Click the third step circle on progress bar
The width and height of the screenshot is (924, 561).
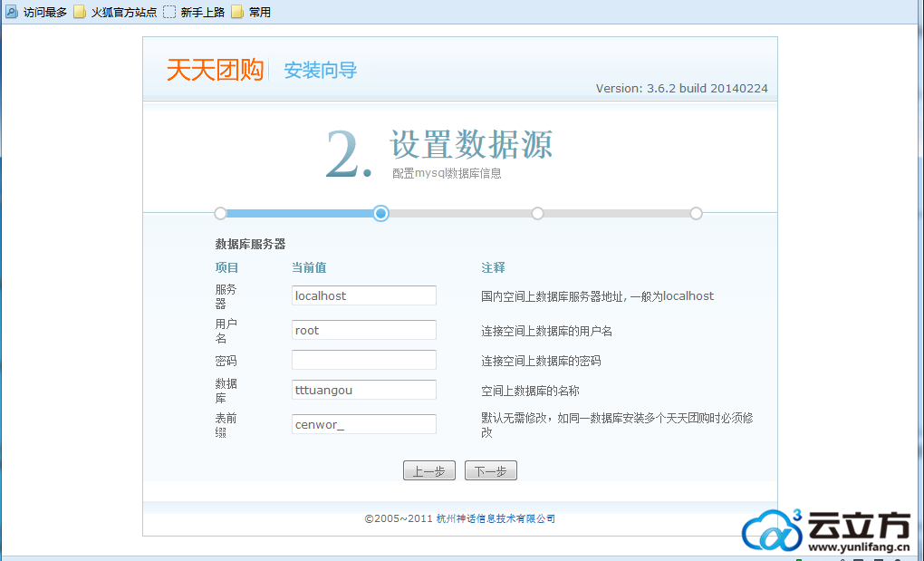coord(537,213)
